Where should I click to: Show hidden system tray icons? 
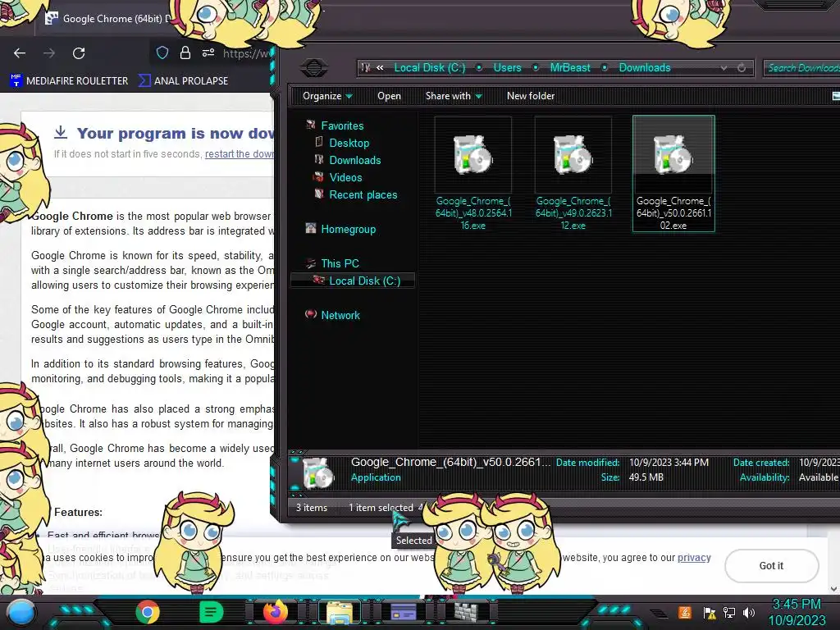click(660, 613)
